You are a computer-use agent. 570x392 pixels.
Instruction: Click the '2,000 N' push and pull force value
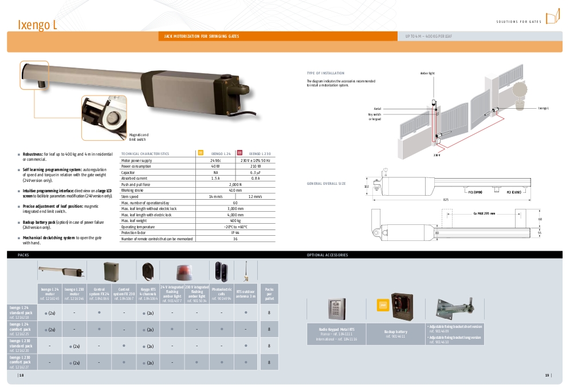[x=235, y=185]
